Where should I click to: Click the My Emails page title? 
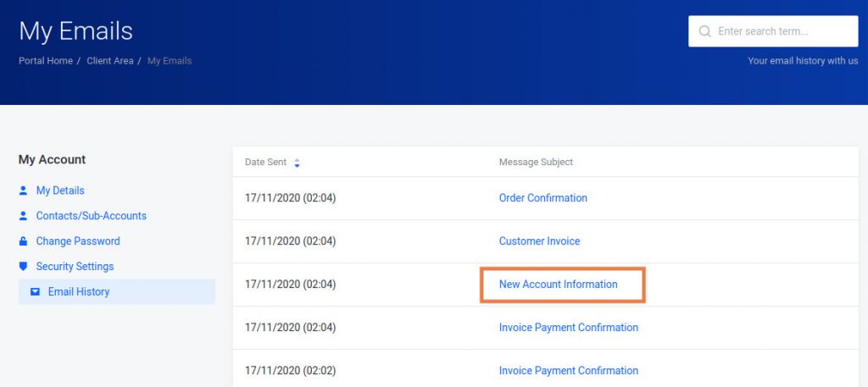point(75,31)
